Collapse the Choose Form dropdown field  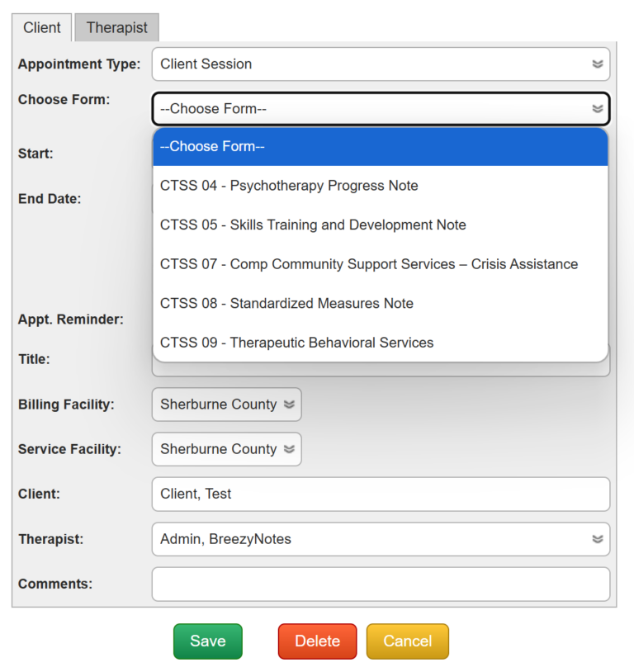pyautogui.click(x=381, y=108)
